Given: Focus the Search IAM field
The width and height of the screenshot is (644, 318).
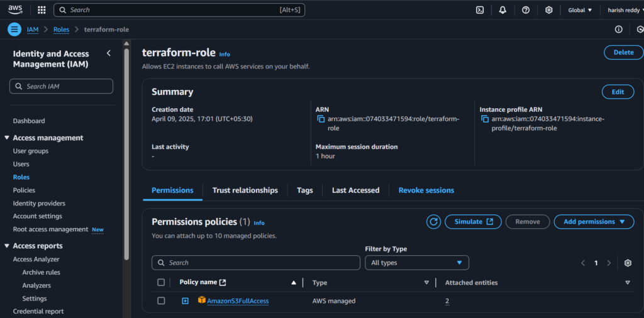Looking at the screenshot, I should [61, 87].
